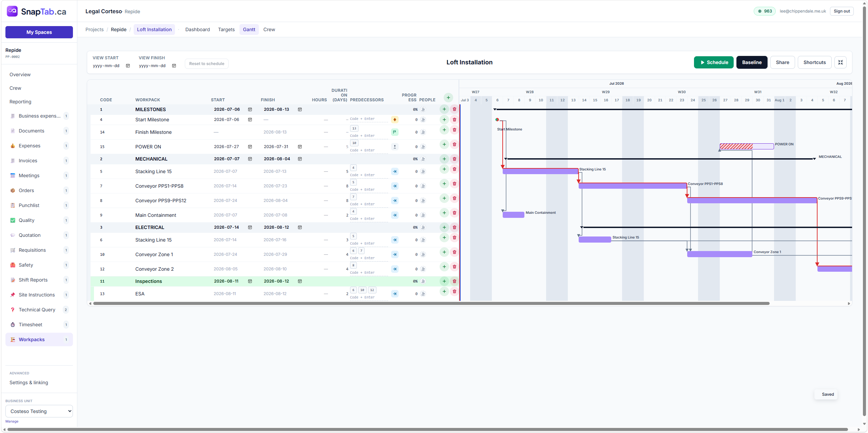Open Loft Installation breadcrumb tab
This screenshot has height=433, width=868.
[154, 29]
